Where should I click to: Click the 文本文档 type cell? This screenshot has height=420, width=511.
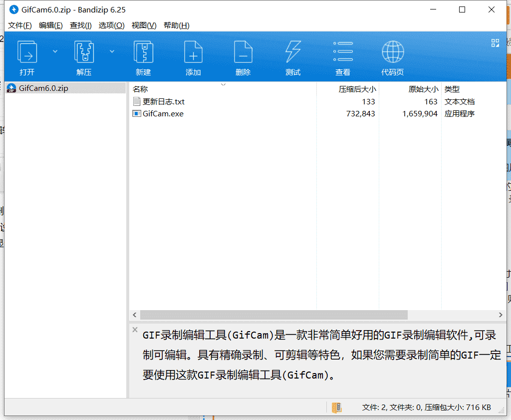tap(460, 102)
